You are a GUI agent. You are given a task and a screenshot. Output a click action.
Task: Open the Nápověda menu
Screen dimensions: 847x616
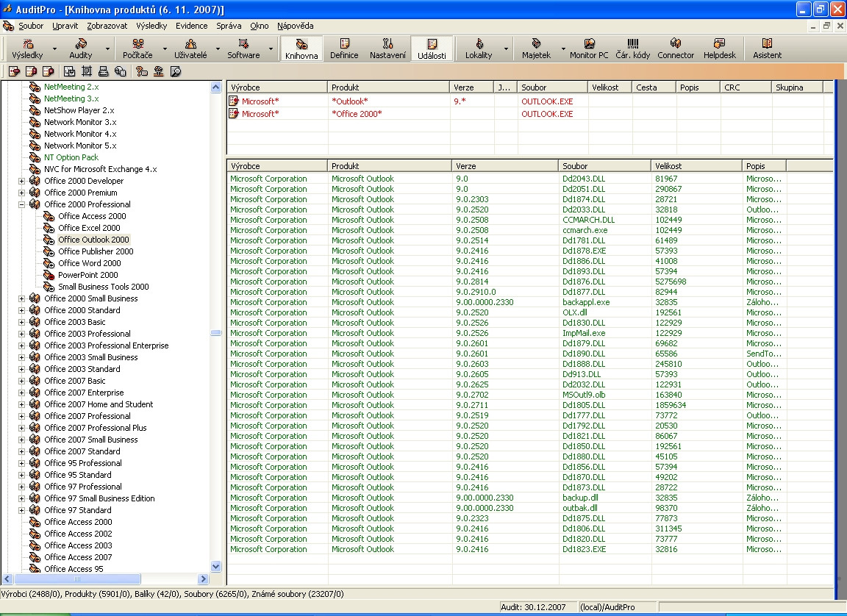(295, 26)
